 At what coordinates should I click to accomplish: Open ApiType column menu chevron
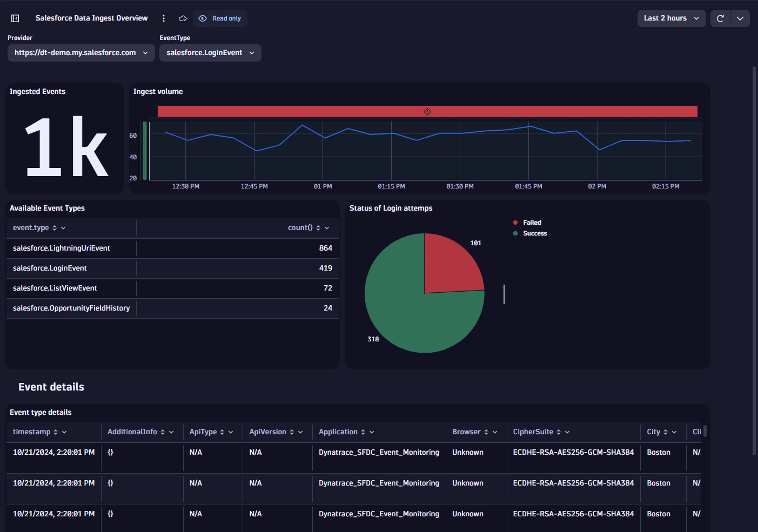click(231, 432)
